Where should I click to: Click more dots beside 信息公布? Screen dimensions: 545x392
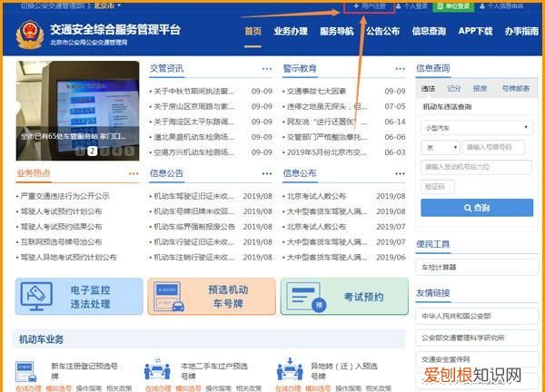(400, 173)
